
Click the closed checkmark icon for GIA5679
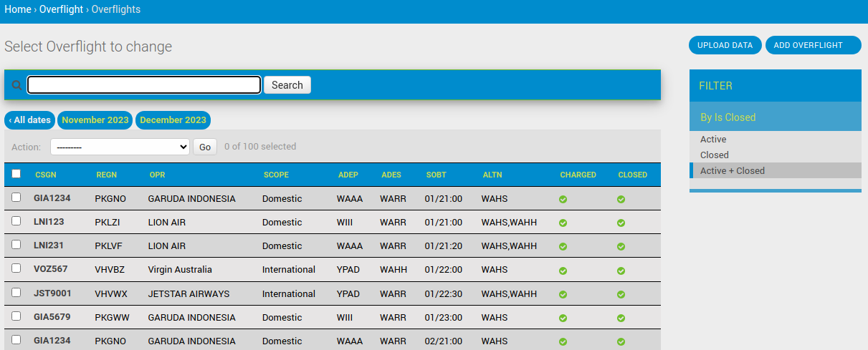click(621, 318)
